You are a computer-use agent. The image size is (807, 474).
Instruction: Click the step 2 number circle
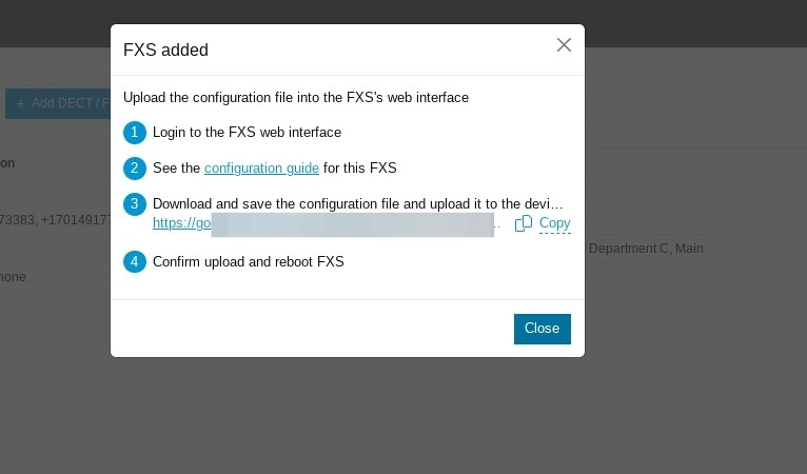tap(135, 168)
